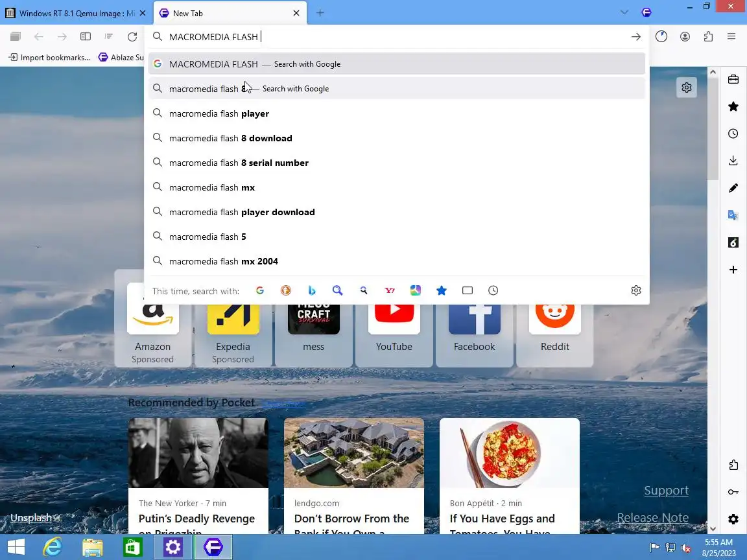Search this time with Yahoo icon

(390, 290)
